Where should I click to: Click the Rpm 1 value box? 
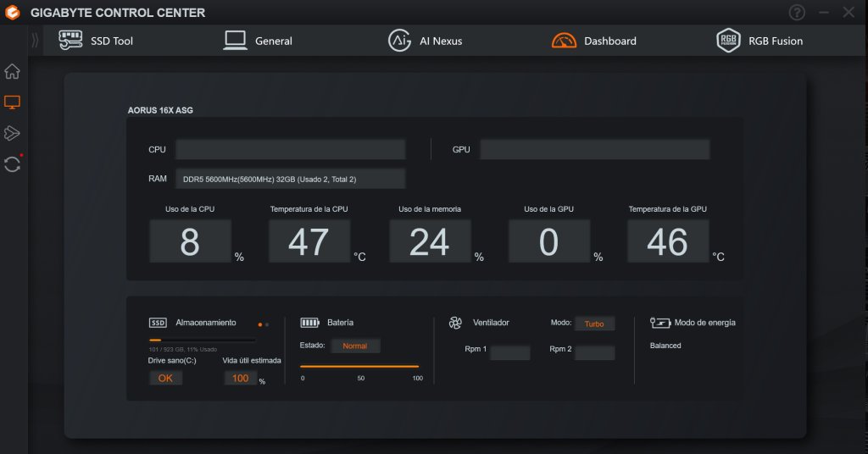coord(509,353)
